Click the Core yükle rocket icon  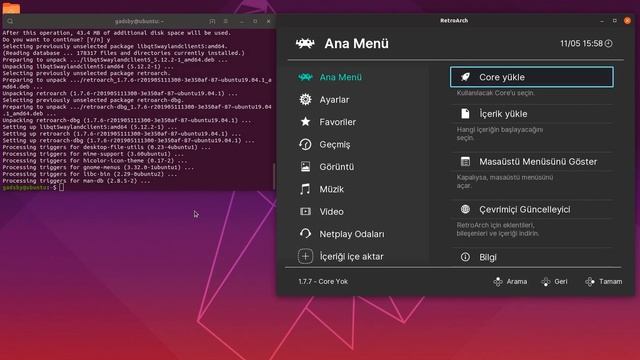(x=465, y=77)
